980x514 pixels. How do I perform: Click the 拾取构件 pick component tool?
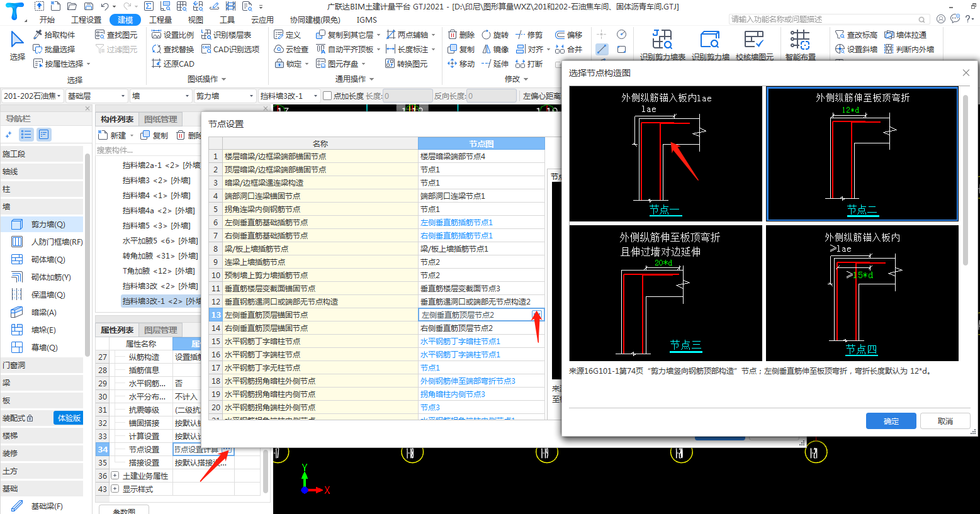tap(54, 35)
